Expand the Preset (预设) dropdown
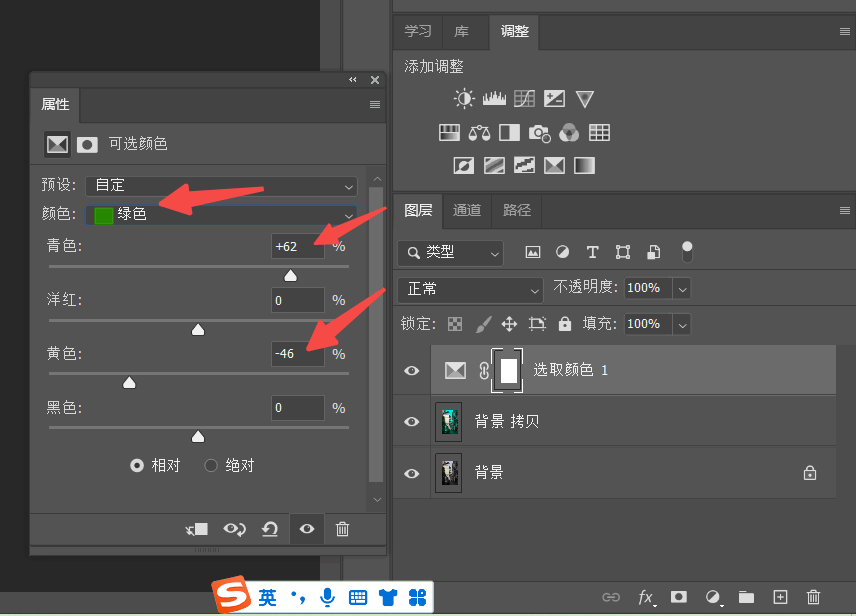Screen dimensions: 856x616 (221, 186)
